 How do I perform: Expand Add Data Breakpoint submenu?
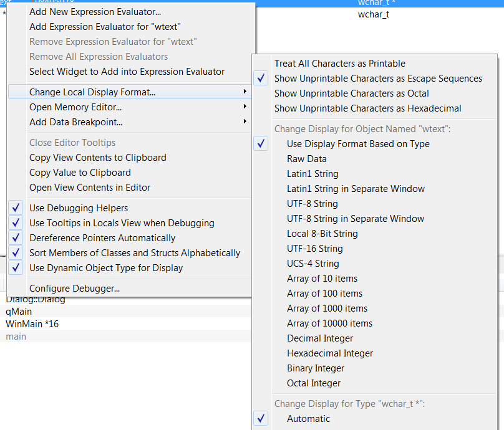click(75, 122)
